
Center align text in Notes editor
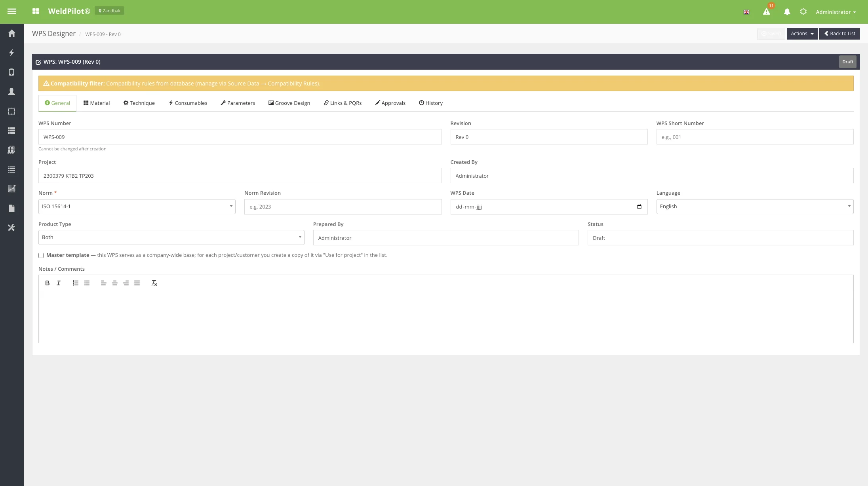coord(115,283)
